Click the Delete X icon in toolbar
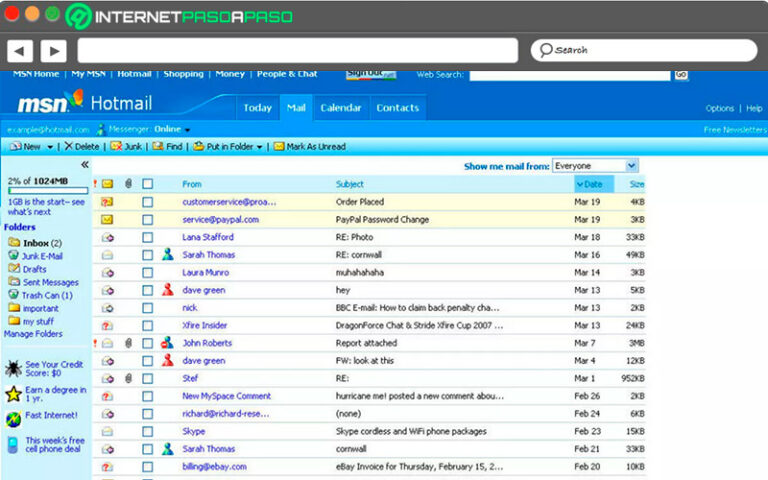Viewport: 768px width, 480px height. click(69, 146)
